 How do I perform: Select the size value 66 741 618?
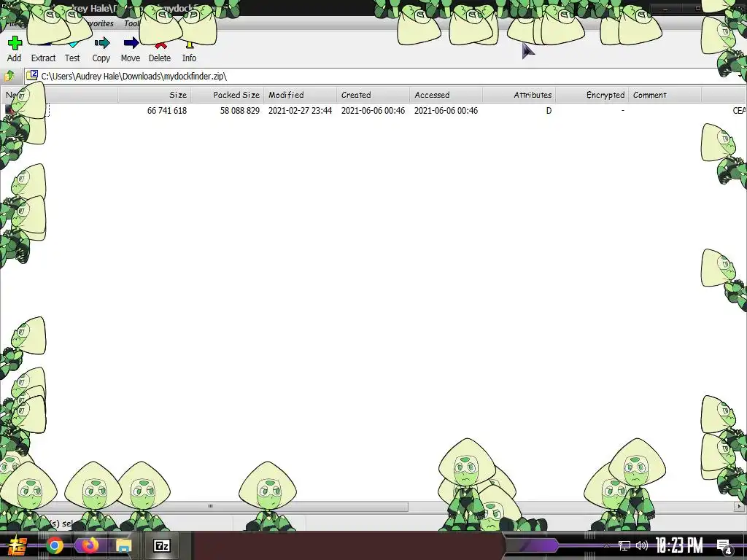167,111
